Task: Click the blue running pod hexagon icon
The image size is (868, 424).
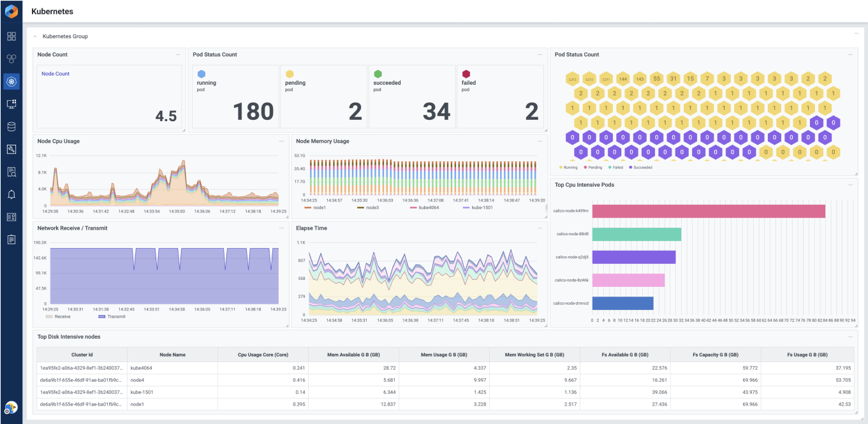Action: pos(202,74)
